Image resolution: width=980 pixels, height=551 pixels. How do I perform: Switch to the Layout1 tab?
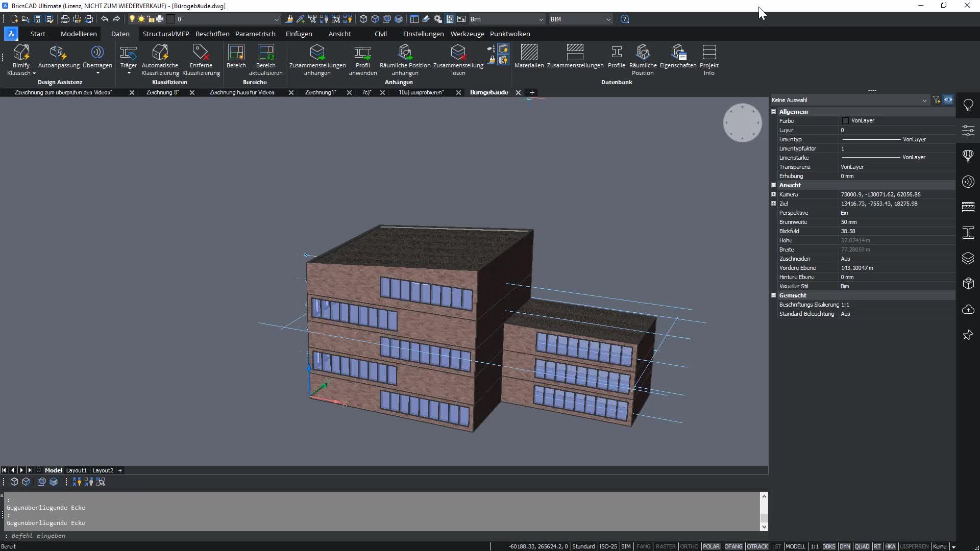(x=77, y=470)
